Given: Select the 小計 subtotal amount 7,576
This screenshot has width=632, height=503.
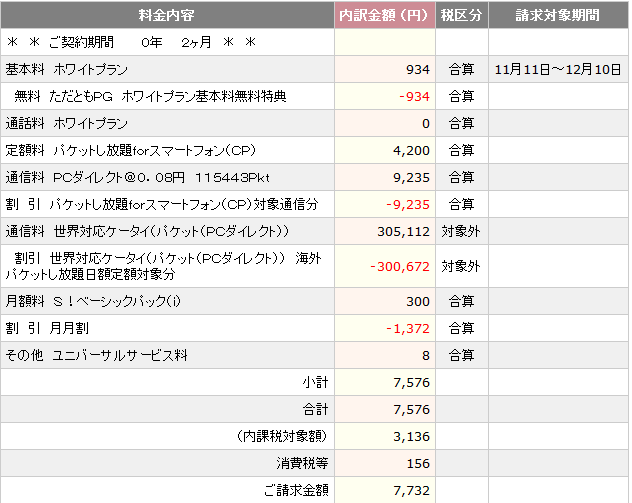Looking at the screenshot, I should coord(412,382).
